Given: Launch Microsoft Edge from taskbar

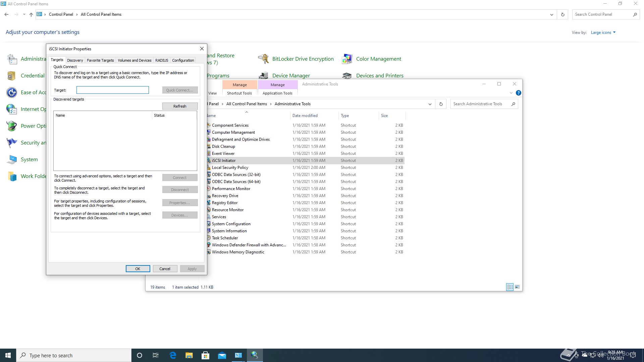Looking at the screenshot, I should [x=173, y=355].
